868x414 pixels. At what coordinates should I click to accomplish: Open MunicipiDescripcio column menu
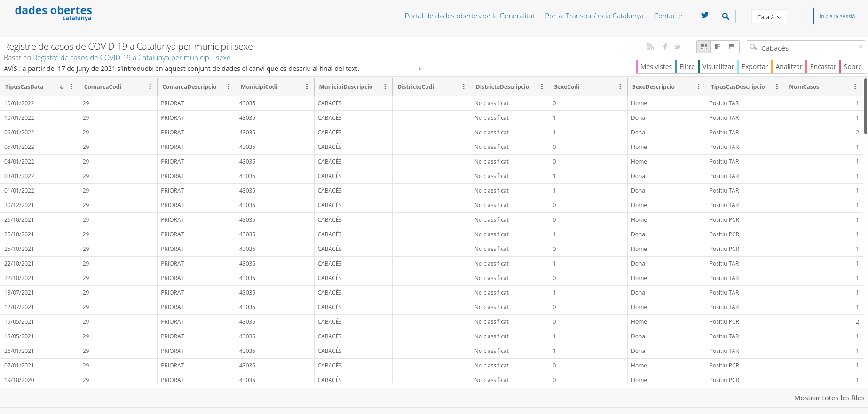coord(385,87)
